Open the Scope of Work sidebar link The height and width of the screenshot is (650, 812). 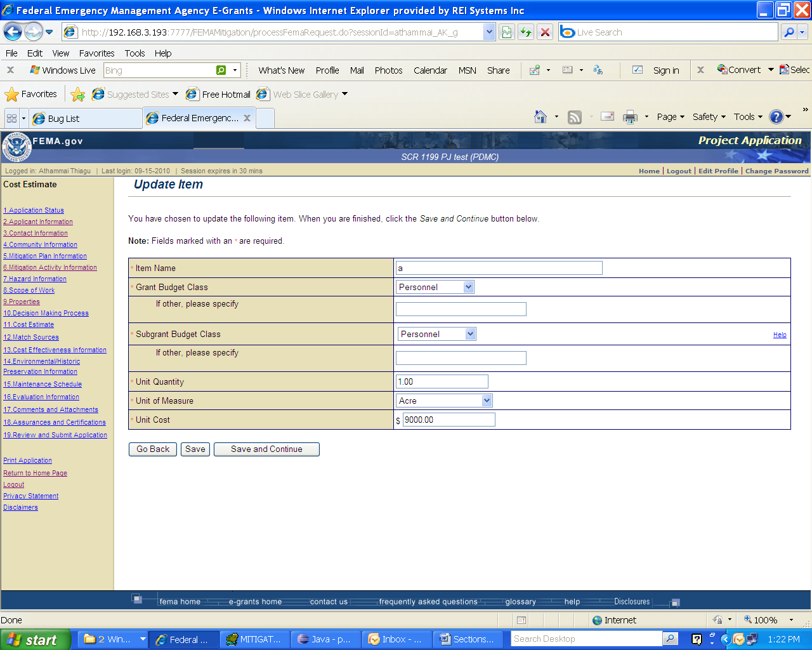[29, 290]
